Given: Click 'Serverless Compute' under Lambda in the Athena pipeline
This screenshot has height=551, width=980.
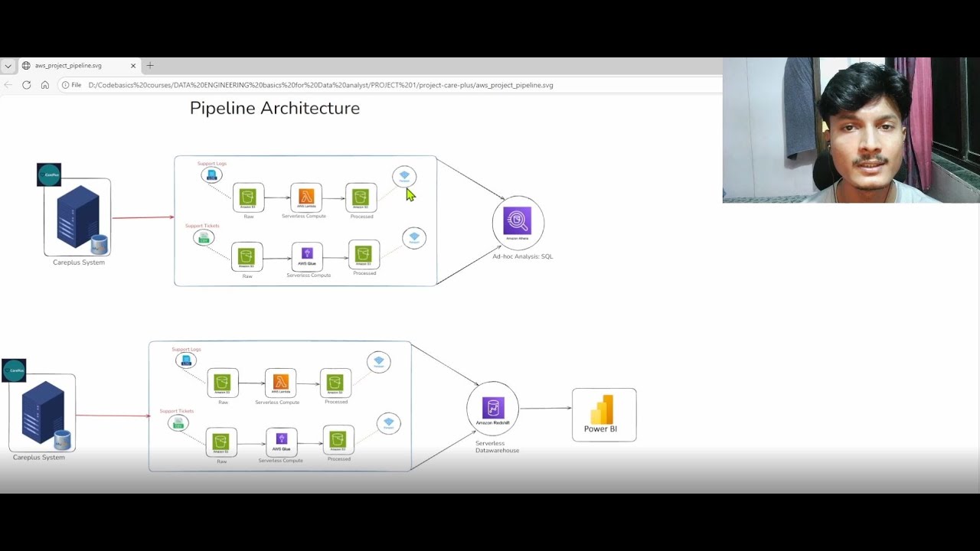Looking at the screenshot, I should tap(304, 217).
